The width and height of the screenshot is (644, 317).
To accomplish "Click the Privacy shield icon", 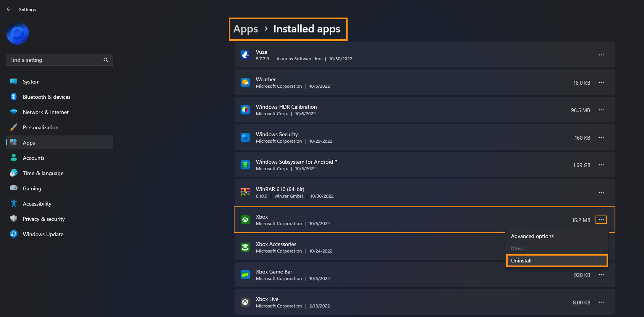I will pyautogui.click(x=14, y=219).
